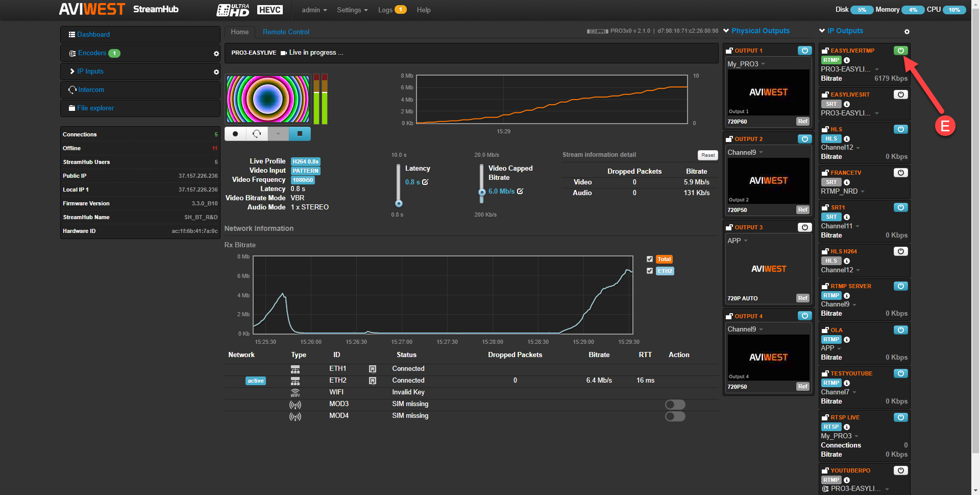Enable the EASYLIVESRT output power button
This screenshot has width=980, height=495.
click(x=901, y=95)
